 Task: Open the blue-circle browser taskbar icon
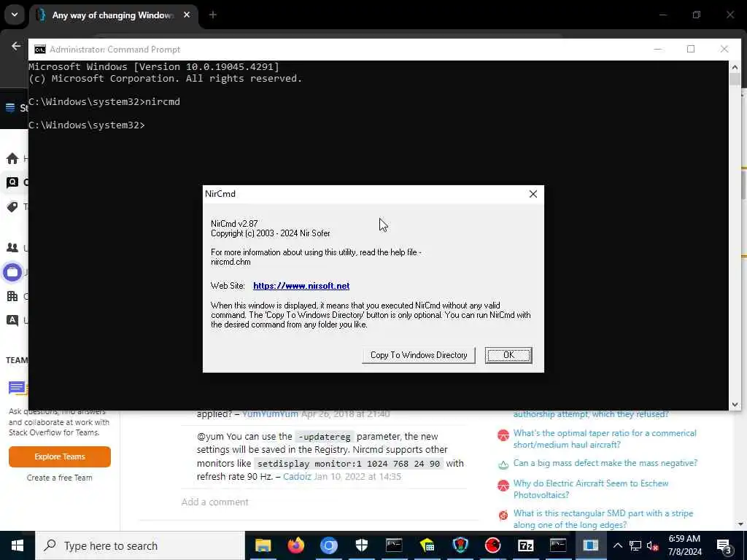click(x=329, y=545)
